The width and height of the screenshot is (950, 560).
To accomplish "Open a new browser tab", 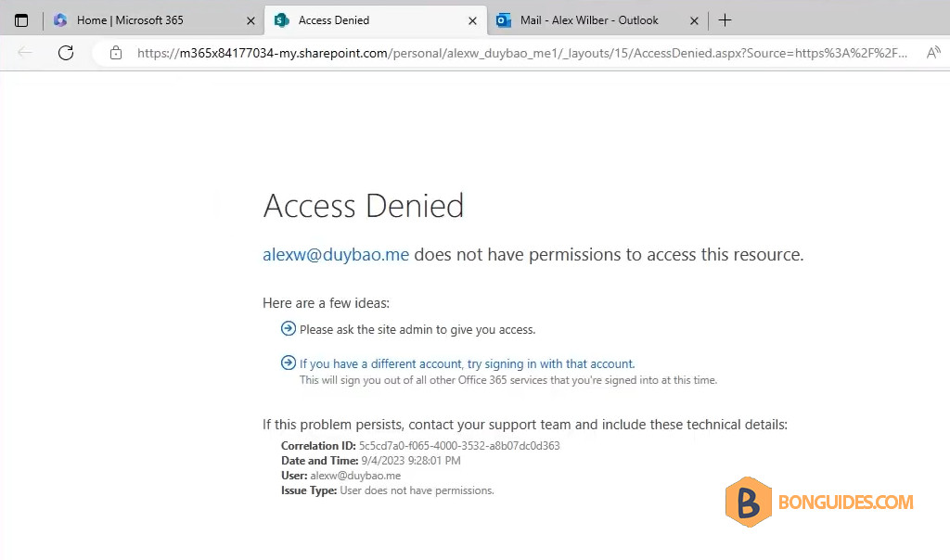I will [x=725, y=20].
